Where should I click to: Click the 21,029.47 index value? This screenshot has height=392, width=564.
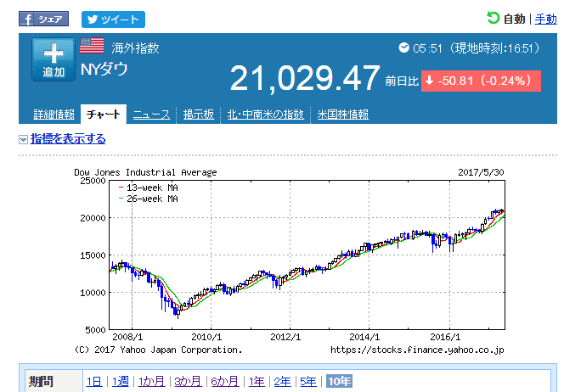point(305,78)
